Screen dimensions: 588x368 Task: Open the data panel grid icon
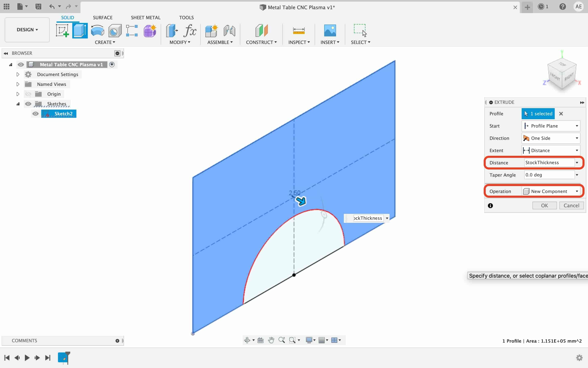tap(7, 7)
